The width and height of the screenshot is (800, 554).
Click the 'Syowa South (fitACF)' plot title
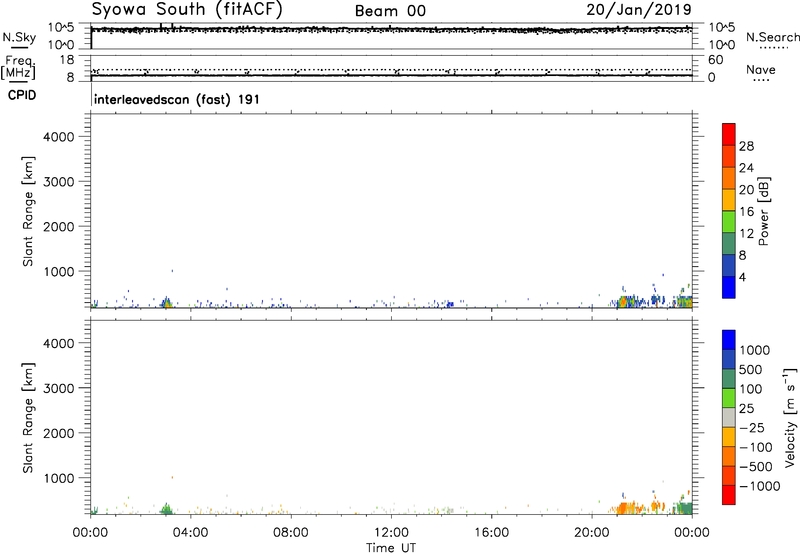[x=187, y=9]
